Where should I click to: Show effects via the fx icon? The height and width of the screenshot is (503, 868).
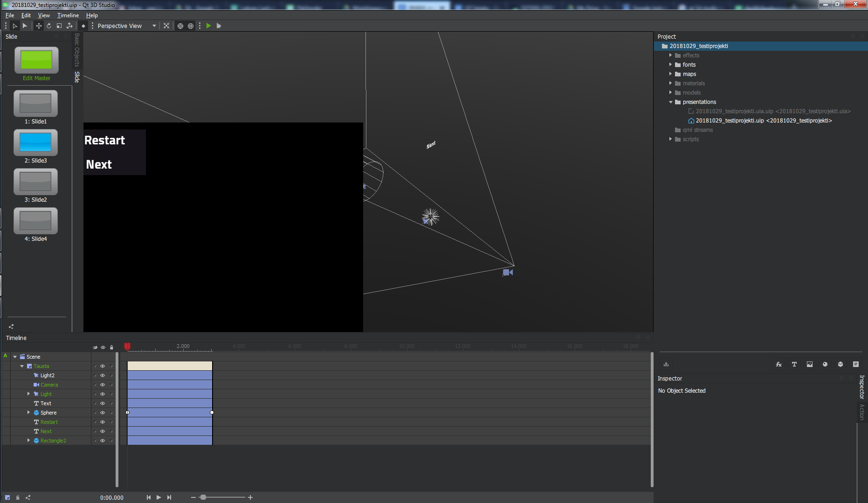tap(778, 364)
